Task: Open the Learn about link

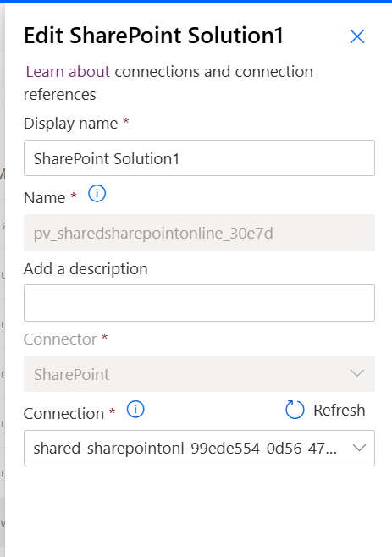Action: click(68, 72)
